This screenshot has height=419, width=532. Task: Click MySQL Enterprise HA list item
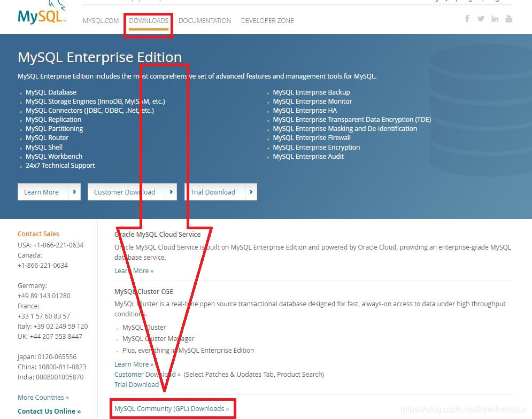pyautogui.click(x=305, y=111)
